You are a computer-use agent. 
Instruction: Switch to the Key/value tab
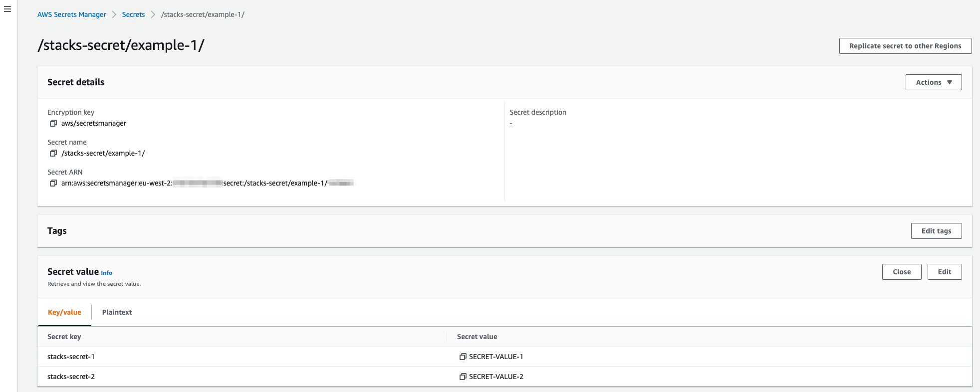[x=64, y=312]
